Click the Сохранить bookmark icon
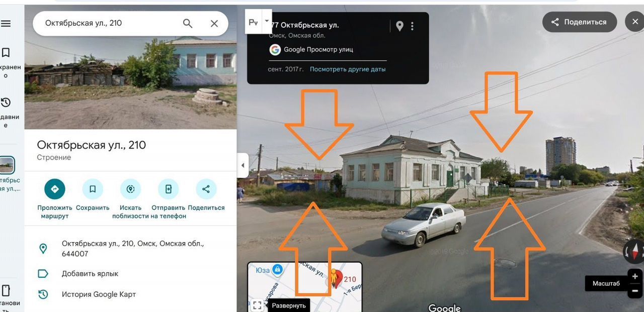Screen dimensions: 644x312 click(x=93, y=189)
